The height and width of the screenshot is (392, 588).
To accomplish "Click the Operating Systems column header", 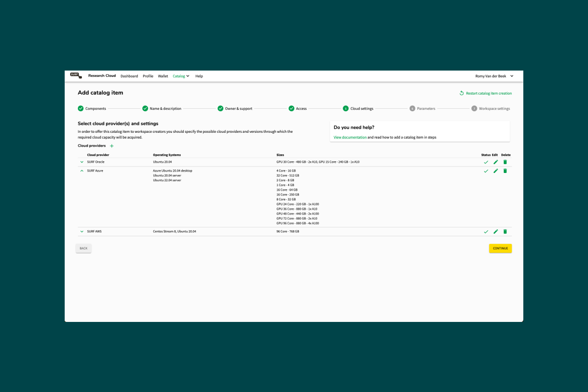I will click(167, 155).
